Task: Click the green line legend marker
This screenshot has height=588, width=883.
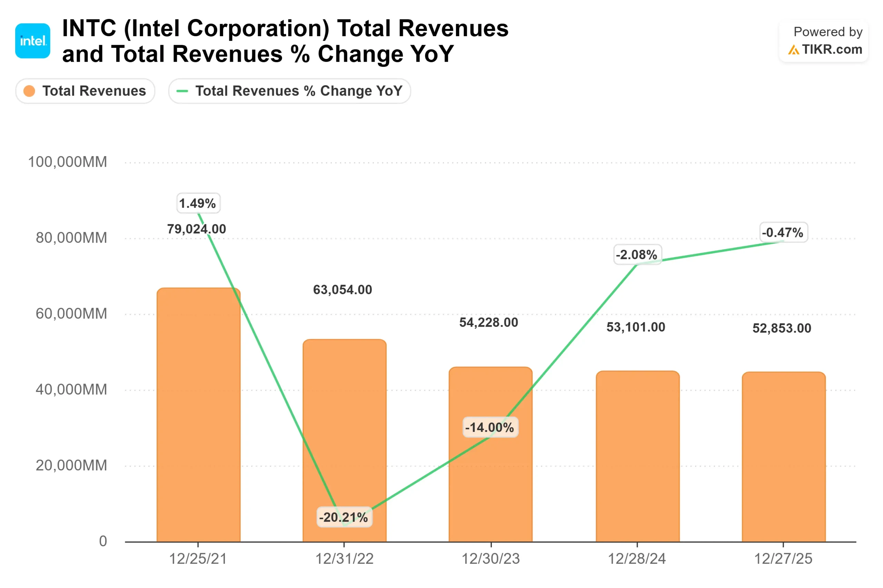Action: (x=182, y=91)
